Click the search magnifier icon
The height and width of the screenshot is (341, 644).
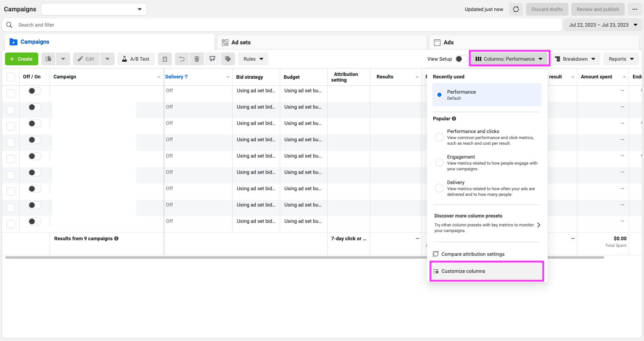pyautogui.click(x=10, y=25)
